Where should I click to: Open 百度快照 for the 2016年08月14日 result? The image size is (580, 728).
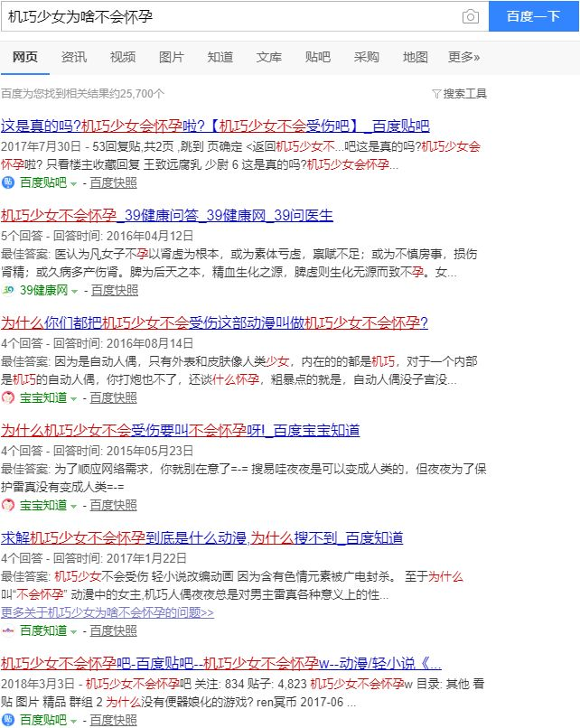[x=113, y=398]
